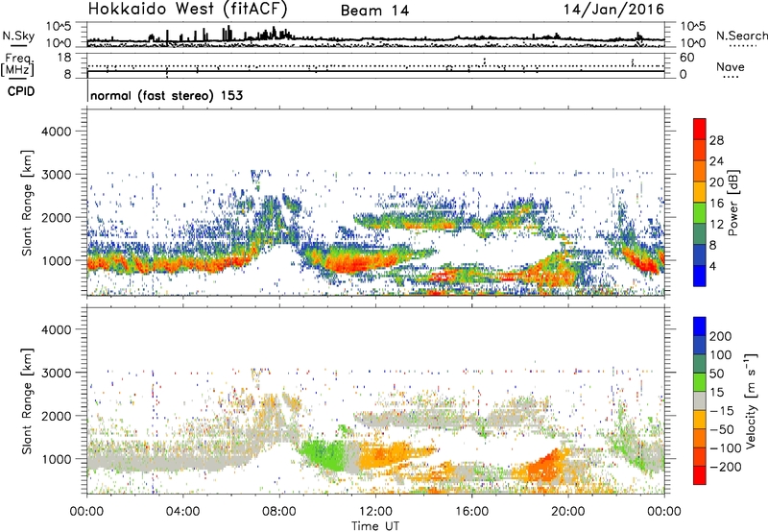Image resolution: width=768 pixels, height=532 pixels.
Task: Click 'Slant Range [km]' label of power panel
Action: pos(27,203)
